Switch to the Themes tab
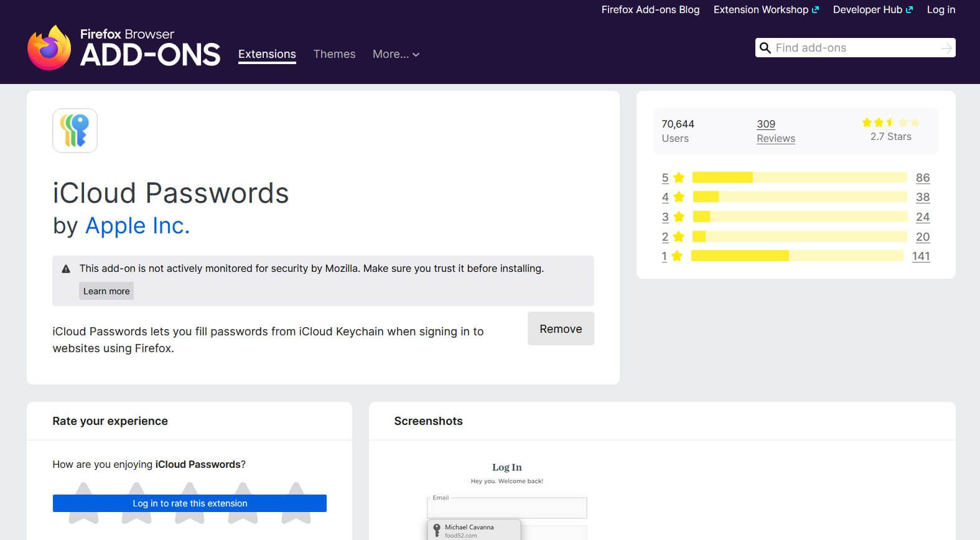Screen dimensions: 980x540 [334, 54]
